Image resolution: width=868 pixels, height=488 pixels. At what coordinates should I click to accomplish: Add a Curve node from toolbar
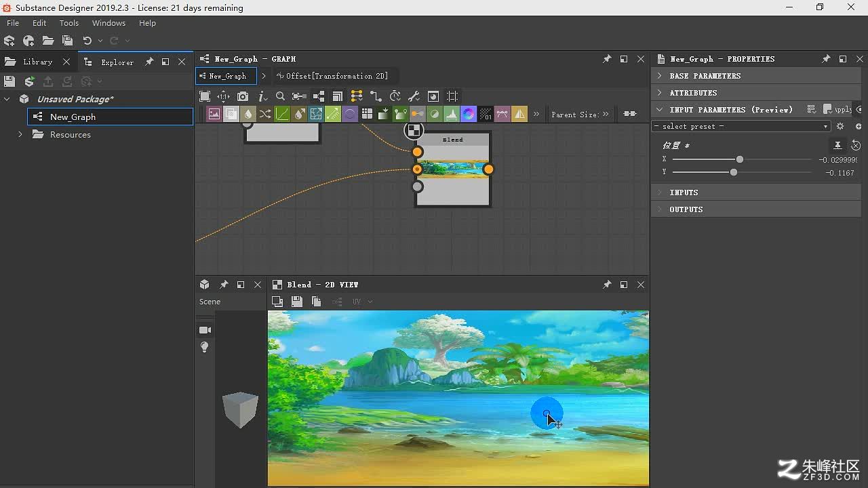point(281,114)
